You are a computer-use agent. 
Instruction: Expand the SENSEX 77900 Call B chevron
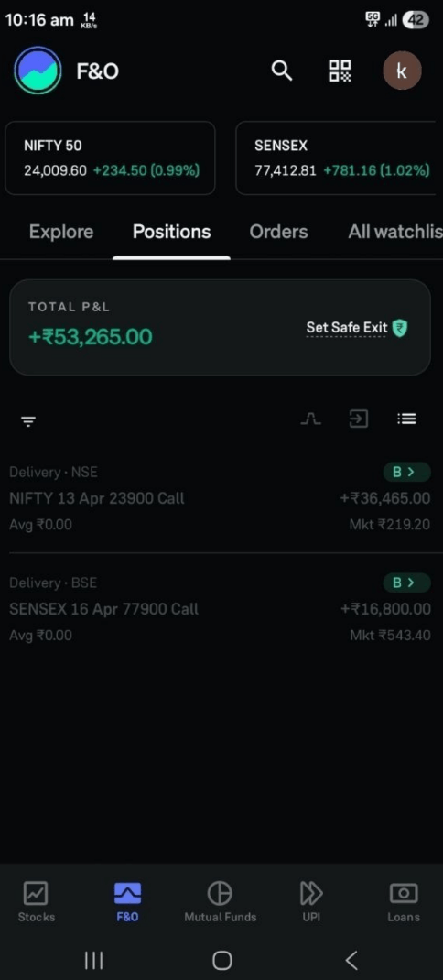(406, 583)
